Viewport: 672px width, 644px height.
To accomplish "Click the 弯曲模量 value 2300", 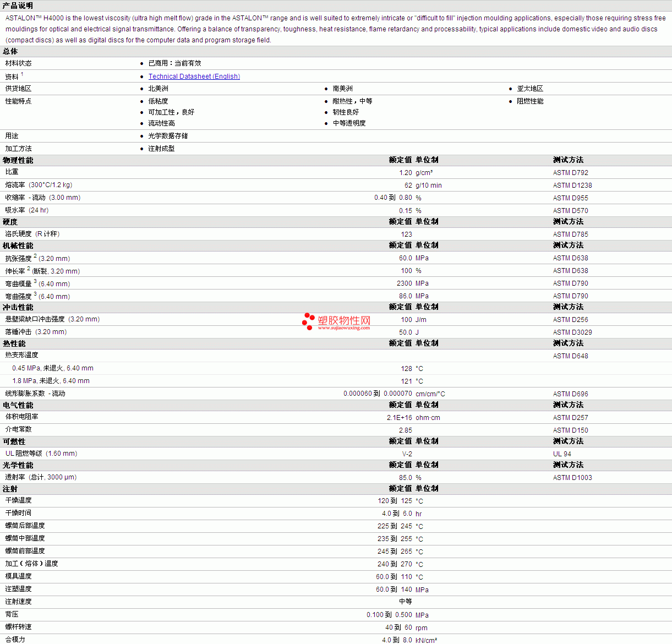I will click(405, 283).
